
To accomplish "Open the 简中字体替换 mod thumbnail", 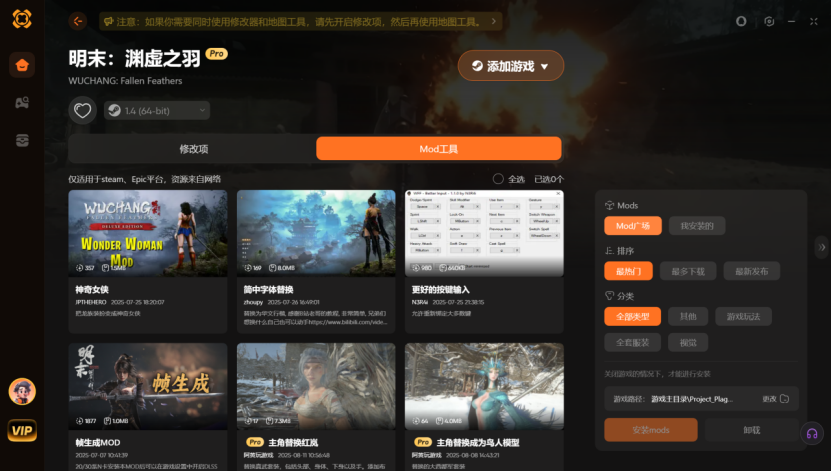I will 316,233.
